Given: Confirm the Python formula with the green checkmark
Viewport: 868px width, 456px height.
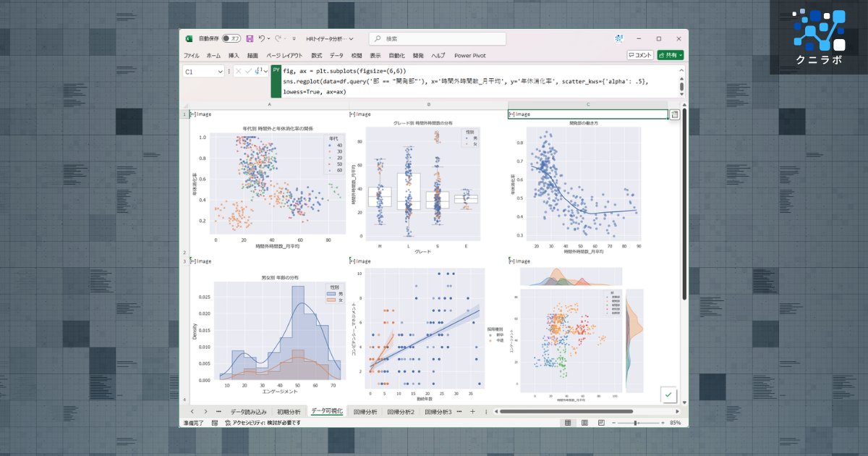Looking at the screenshot, I should click(668, 394).
